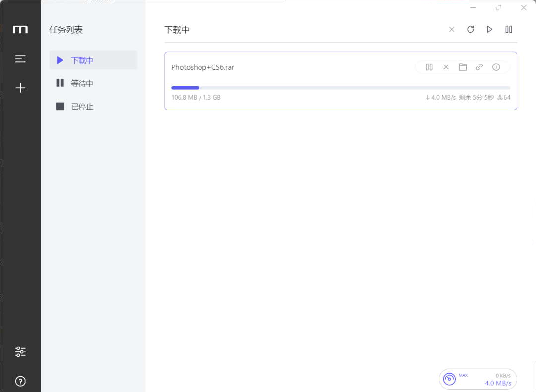Image resolution: width=536 pixels, height=392 pixels.
Task: Resume all tasks with the play icon
Action: [x=489, y=29]
